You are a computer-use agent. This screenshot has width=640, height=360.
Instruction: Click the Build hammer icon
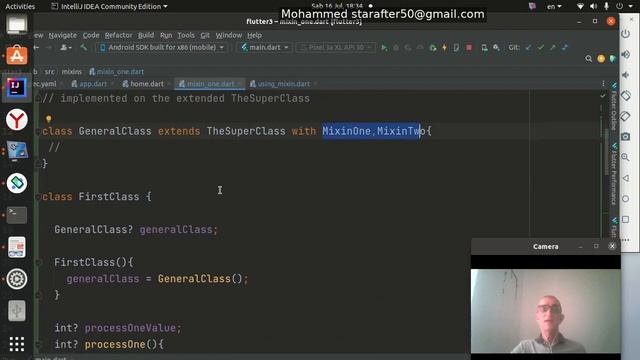pos(84,47)
